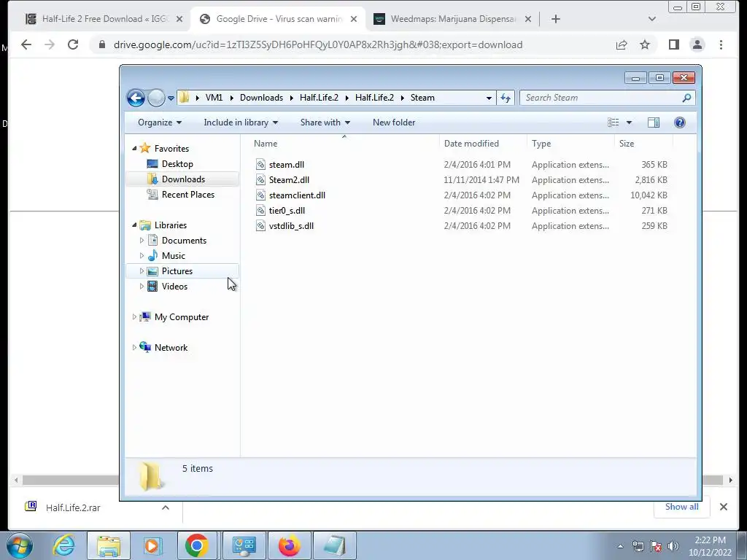This screenshot has width=747, height=560.
Task: Click the Explorer Forward navigation arrow
Action: [156, 98]
